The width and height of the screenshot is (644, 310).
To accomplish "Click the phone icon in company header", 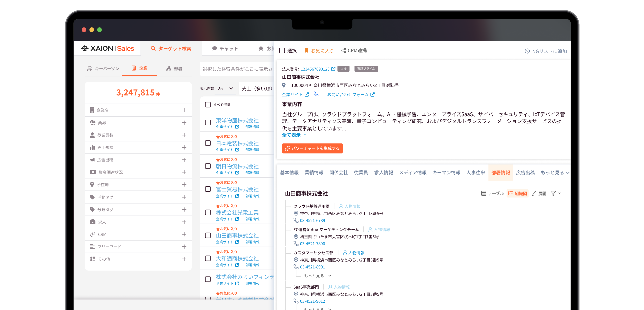I will coord(316,94).
